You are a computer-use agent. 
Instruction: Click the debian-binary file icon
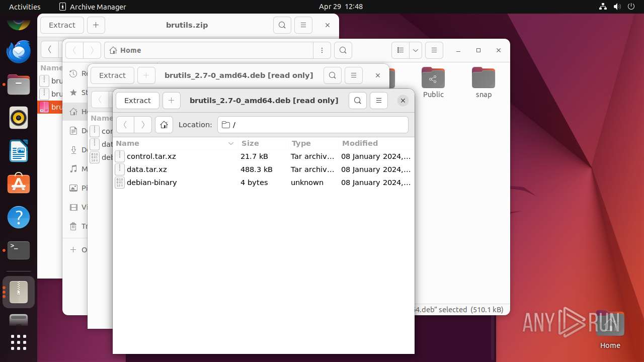click(x=120, y=183)
